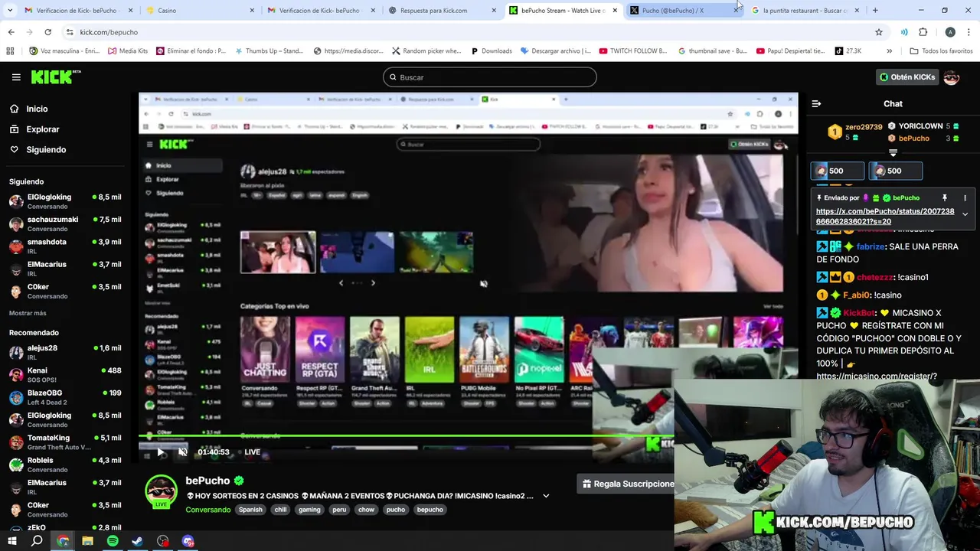980x551 pixels.
Task: Open Chrome three-dot menu
Action: pyautogui.click(x=969, y=32)
